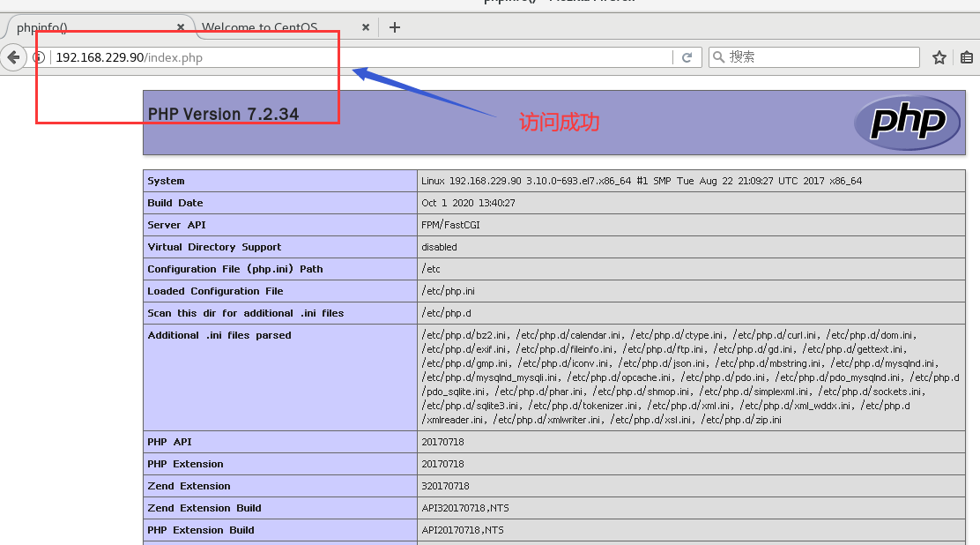Open the bookmarks list icon
Image resolution: width=980 pixels, height=545 pixels.
966,57
